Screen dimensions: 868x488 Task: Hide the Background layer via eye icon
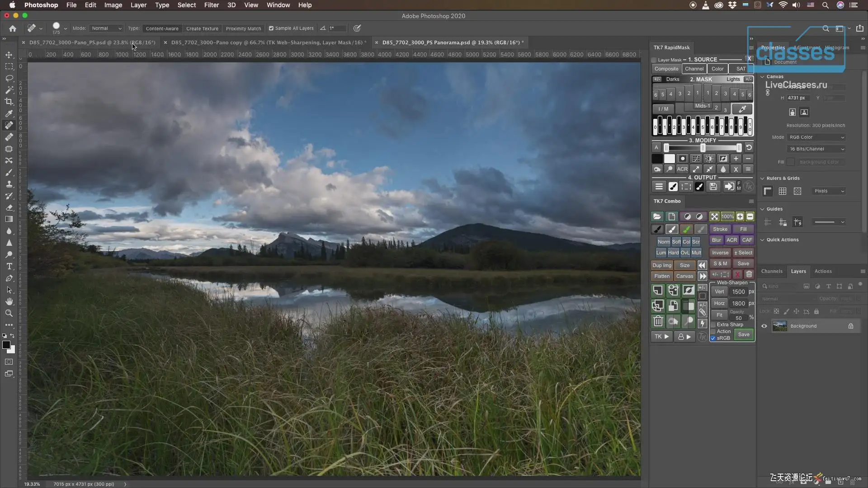tap(764, 326)
